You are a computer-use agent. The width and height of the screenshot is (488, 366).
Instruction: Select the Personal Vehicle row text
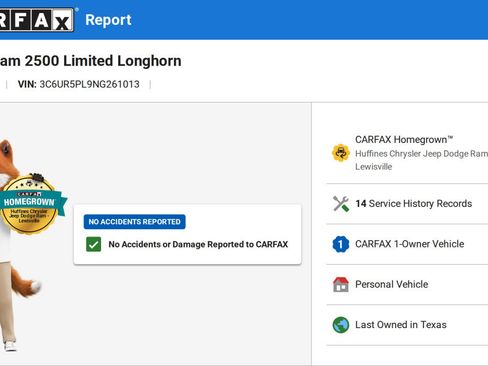392,284
